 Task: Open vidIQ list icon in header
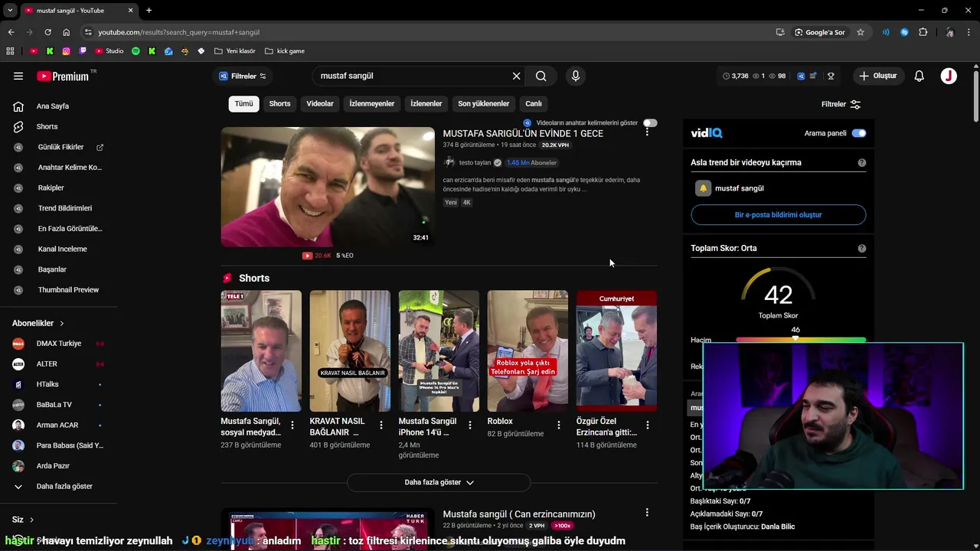click(813, 76)
